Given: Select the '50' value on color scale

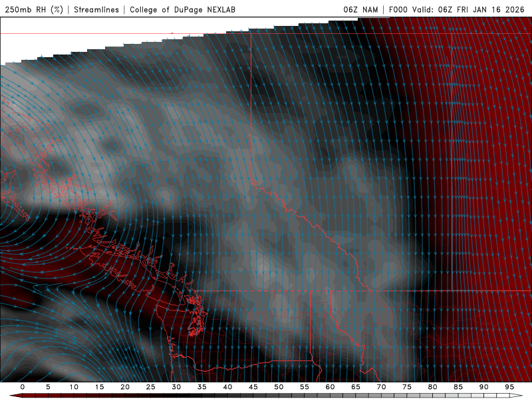Looking at the screenshot, I should pos(279,387).
